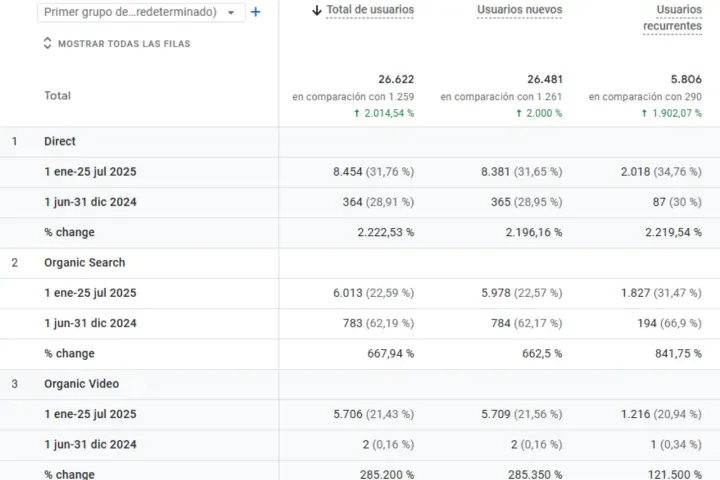This screenshot has height=480, width=720.
Task: Click the new users total 26.481
Action: point(545,79)
